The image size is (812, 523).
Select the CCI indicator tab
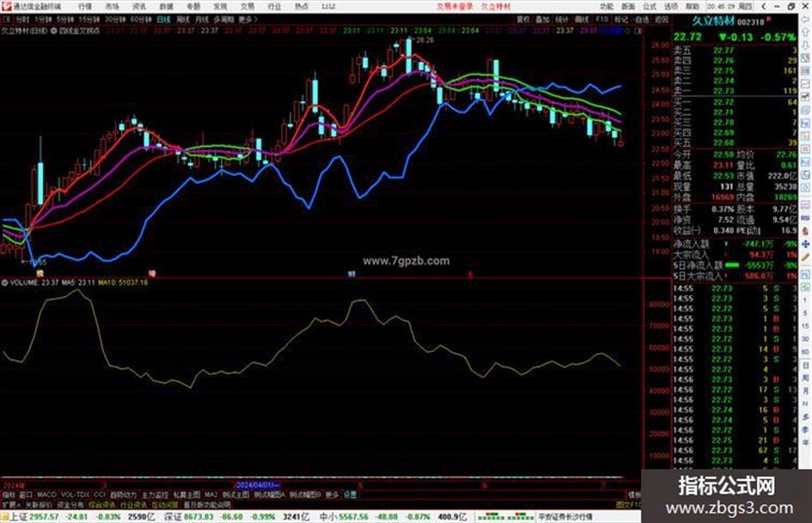[100, 495]
